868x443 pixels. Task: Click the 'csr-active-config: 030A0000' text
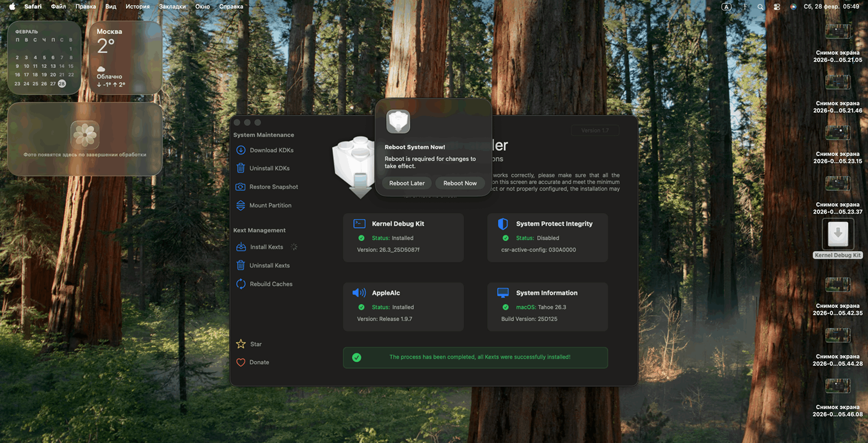[539, 250]
